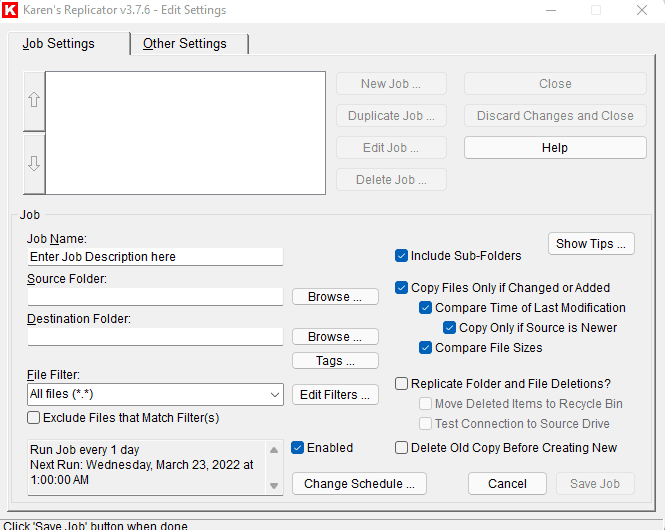665x530 pixels.
Task: Expand the File Filter dropdown
Action: (x=274, y=395)
